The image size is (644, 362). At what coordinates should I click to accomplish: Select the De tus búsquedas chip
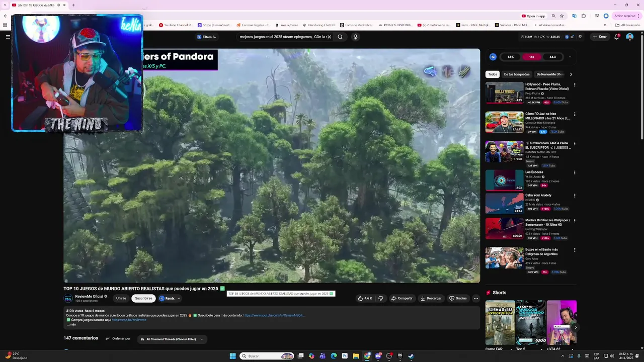(x=516, y=74)
